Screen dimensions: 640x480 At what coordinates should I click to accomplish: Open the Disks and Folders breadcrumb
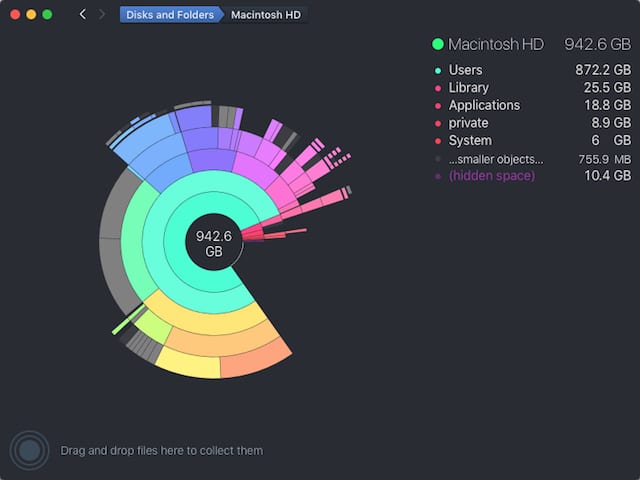[168, 15]
